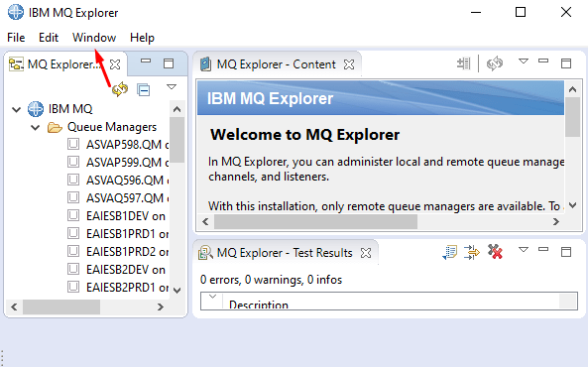Image resolution: width=588 pixels, height=367 pixels.
Task: Click the icon beside EAIESB2PRD1
Action: (x=73, y=287)
